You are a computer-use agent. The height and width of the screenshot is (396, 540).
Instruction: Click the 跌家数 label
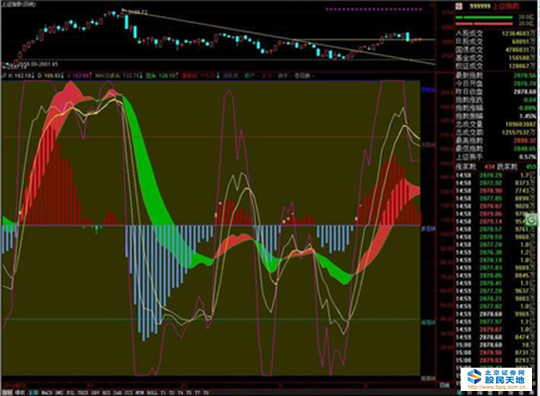(x=507, y=167)
